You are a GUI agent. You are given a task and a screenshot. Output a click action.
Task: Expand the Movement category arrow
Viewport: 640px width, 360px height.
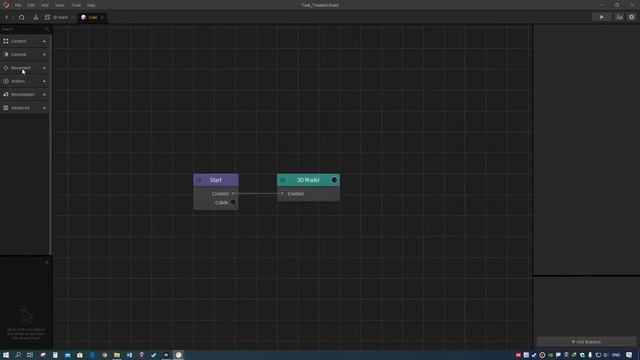tap(44, 68)
